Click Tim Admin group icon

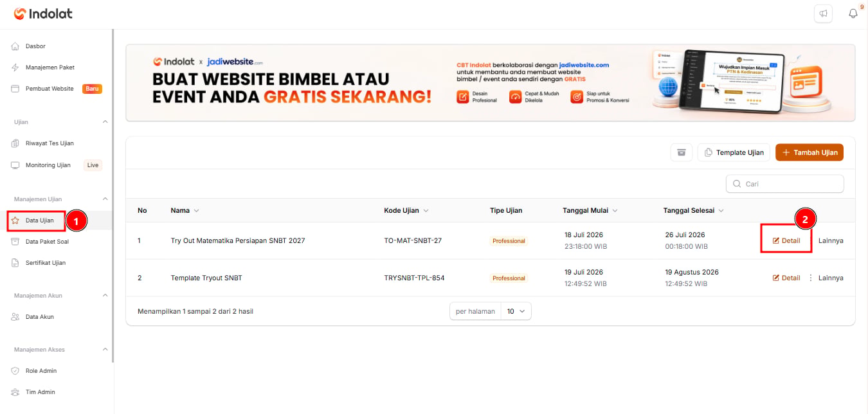tap(15, 392)
